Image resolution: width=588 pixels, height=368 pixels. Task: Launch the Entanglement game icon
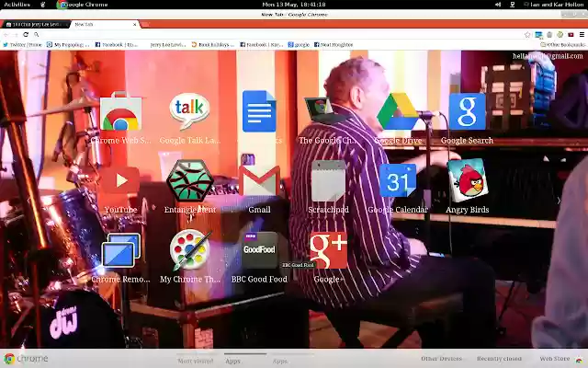190,180
